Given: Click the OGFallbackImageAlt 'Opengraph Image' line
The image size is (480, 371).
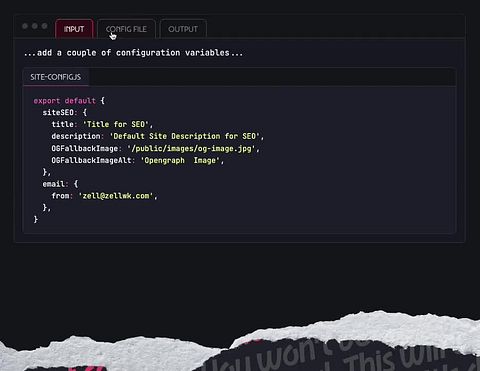Looking at the screenshot, I should pos(137,160).
